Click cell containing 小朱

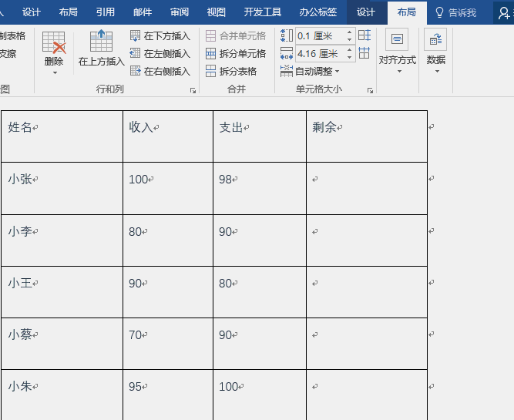pos(62,395)
